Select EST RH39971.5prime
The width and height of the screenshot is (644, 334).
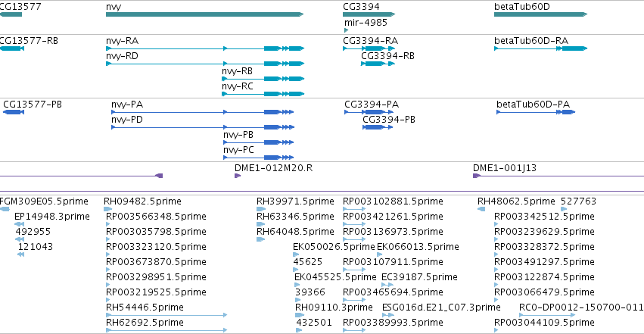[x=261, y=209]
